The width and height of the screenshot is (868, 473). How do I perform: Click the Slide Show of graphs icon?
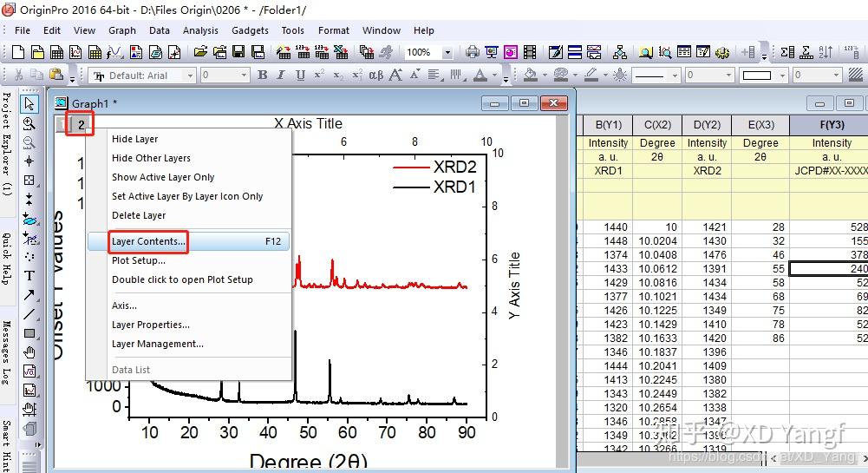(x=491, y=53)
